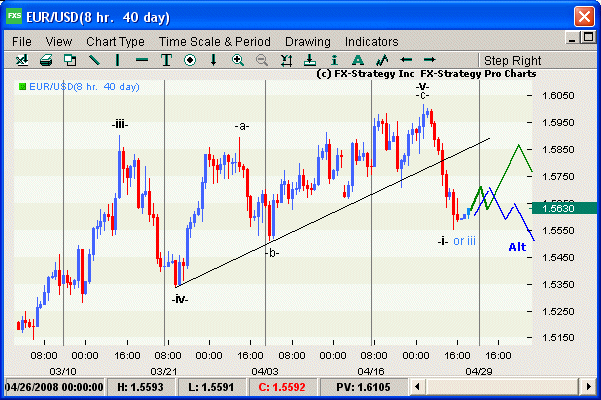Viewport: 601px width, 400px height.
Task: Click the -i- wave label
Action: pyautogui.click(x=443, y=241)
